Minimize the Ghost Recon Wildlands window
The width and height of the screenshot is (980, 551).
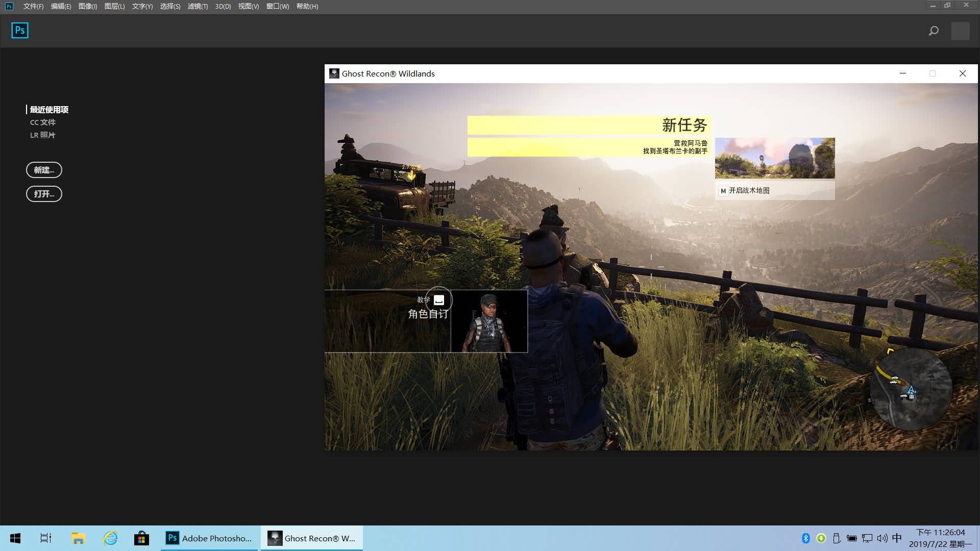903,73
